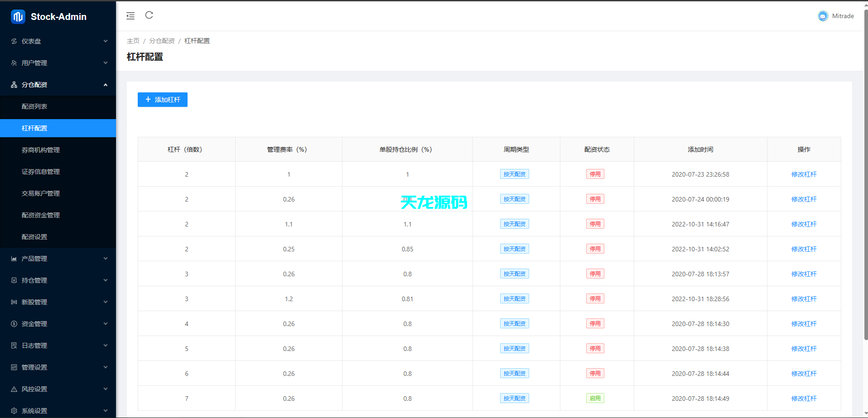Click the Mitrade user avatar
Screen dimensions: 868x418
click(x=823, y=15)
